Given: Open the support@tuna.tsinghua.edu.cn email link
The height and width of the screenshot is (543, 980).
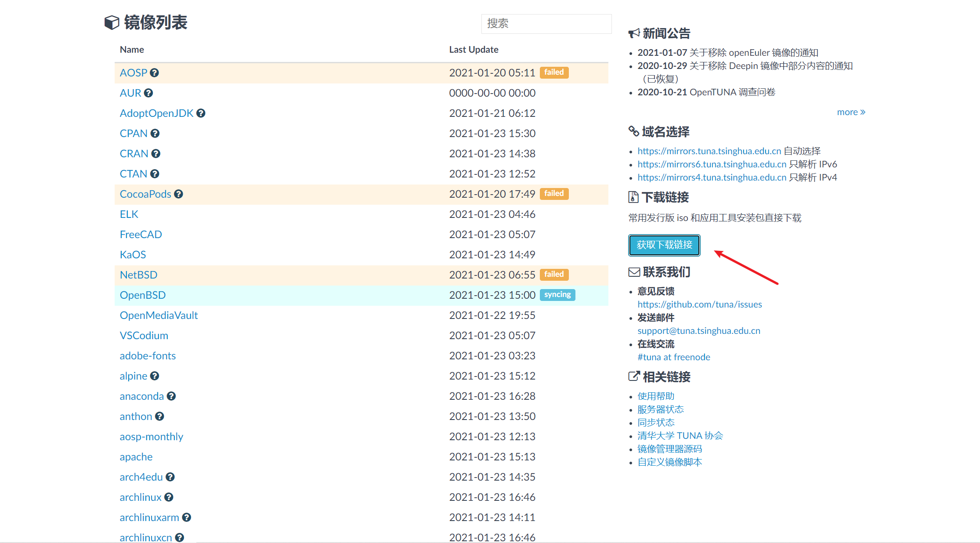Looking at the screenshot, I should (x=698, y=330).
